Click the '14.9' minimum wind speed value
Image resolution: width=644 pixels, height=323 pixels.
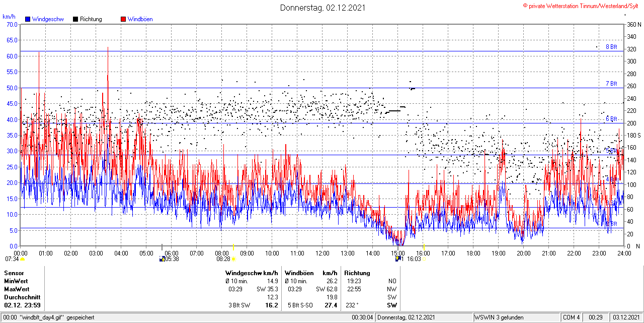point(272,281)
